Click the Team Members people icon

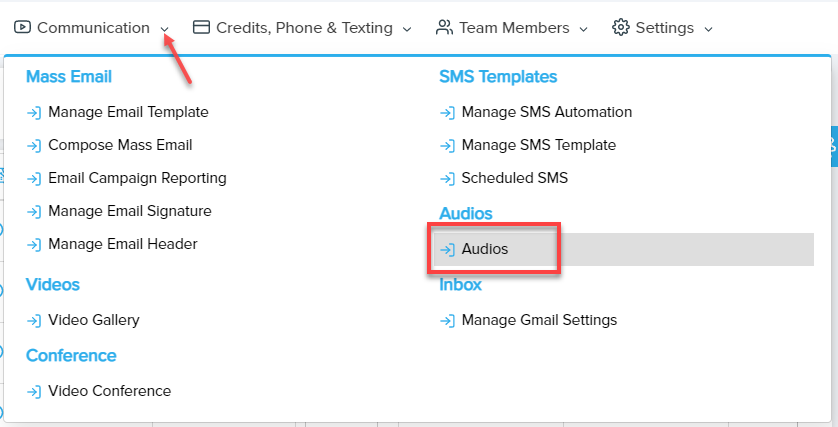(444, 28)
